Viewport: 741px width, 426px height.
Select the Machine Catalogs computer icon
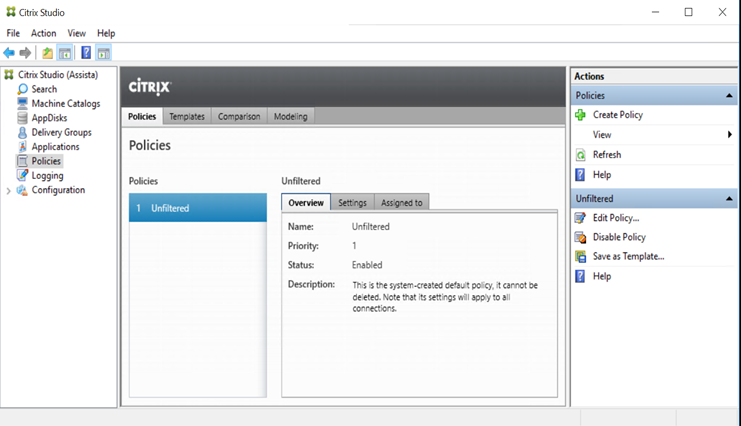(x=22, y=103)
